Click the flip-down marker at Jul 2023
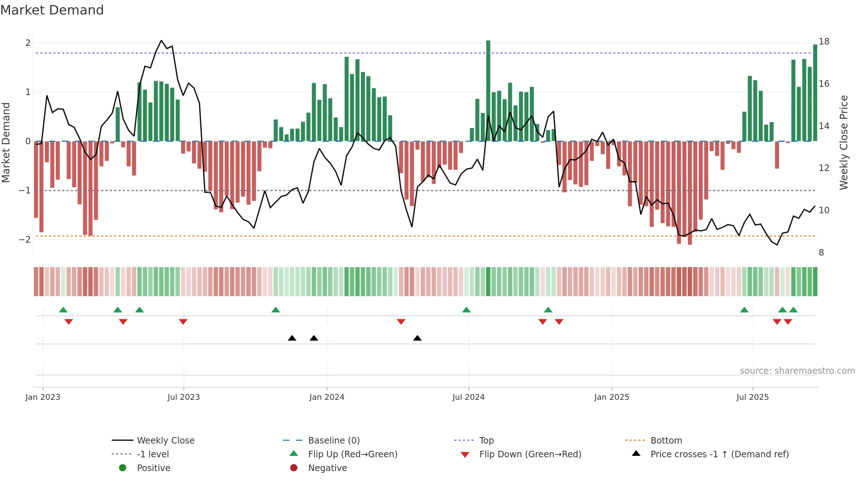The width and height of the screenshot is (868, 488). pos(183,322)
